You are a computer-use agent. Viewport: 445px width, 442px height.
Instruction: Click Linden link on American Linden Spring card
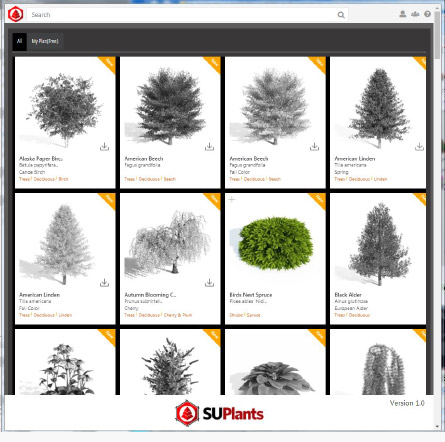(x=380, y=179)
